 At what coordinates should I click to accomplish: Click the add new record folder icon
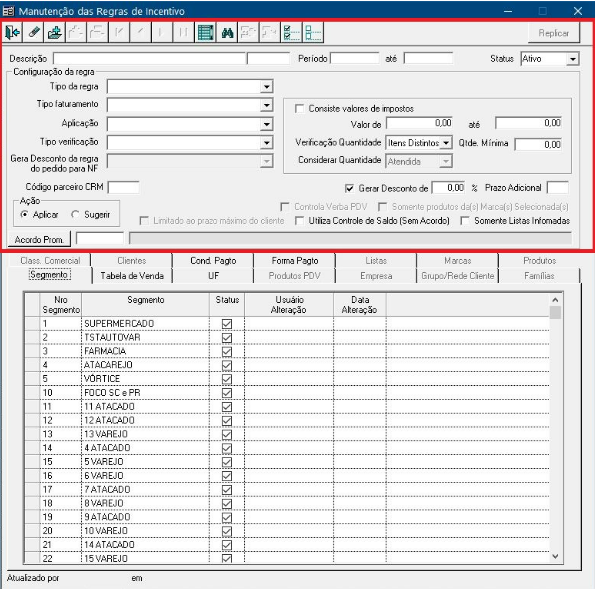click(x=55, y=33)
